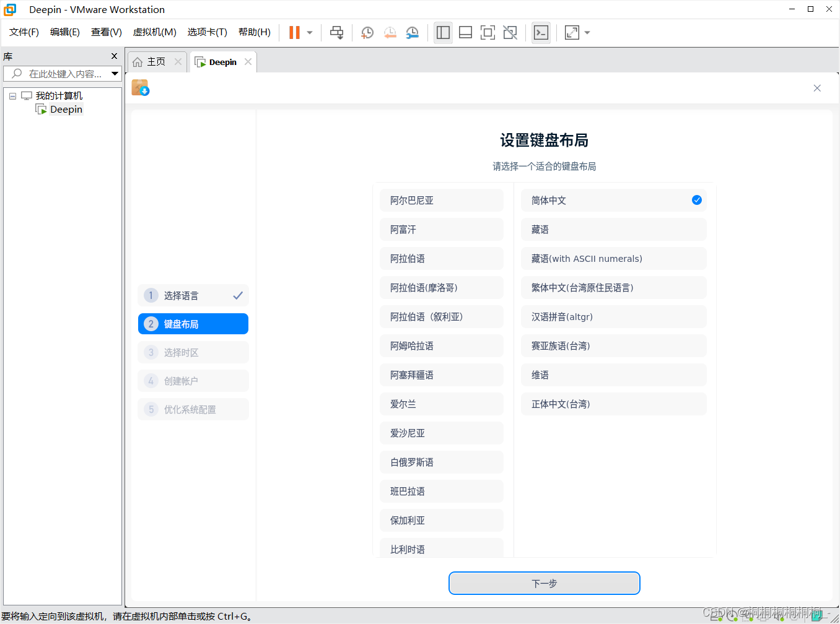The width and height of the screenshot is (840, 624).
Task: Choose the 爱沙尼亚 keyboard layout
Action: click(x=442, y=433)
